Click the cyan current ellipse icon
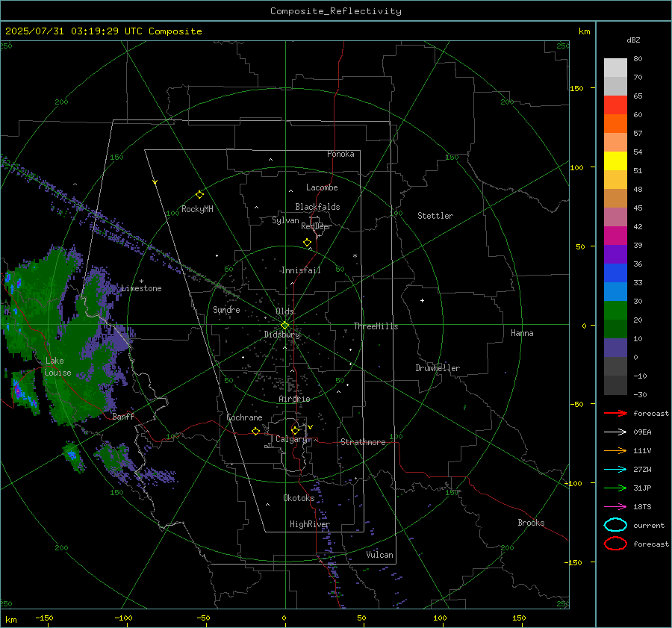672x628 pixels. click(x=615, y=525)
